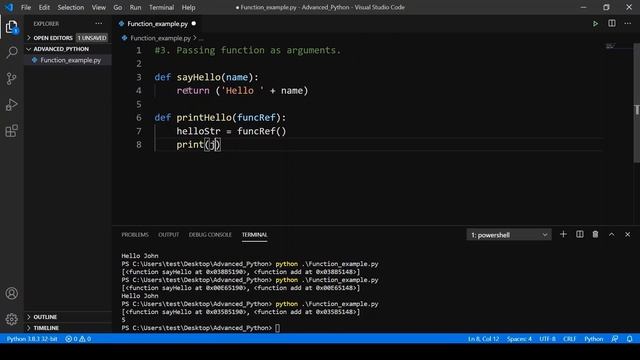Switch to the Output tab
This screenshot has height=360, width=640.
point(169,235)
